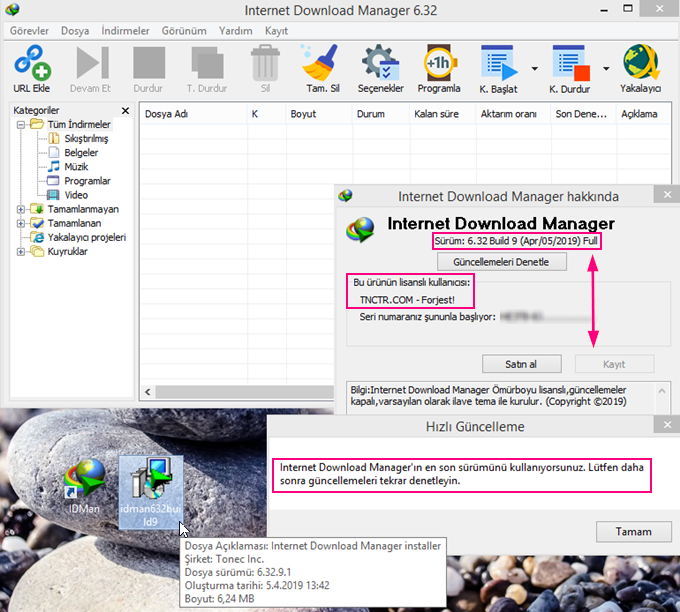This screenshot has width=680, height=612.
Task: Maximize the Internet Download Manager window
Action: 628,9
